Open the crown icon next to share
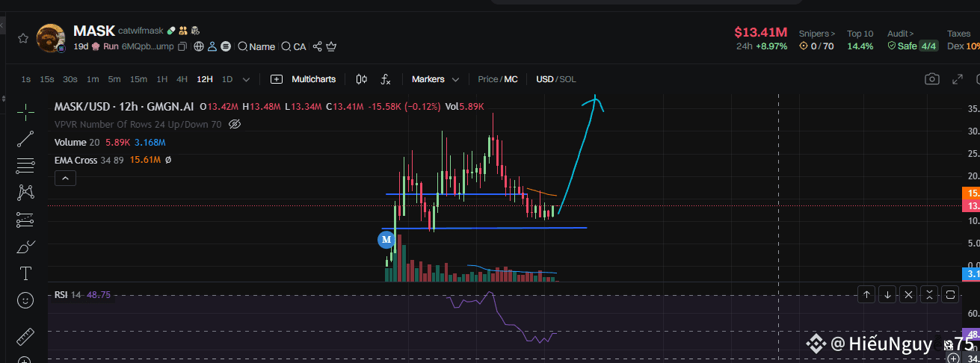The height and width of the screenshot is (363, 980). click(331, 46)
